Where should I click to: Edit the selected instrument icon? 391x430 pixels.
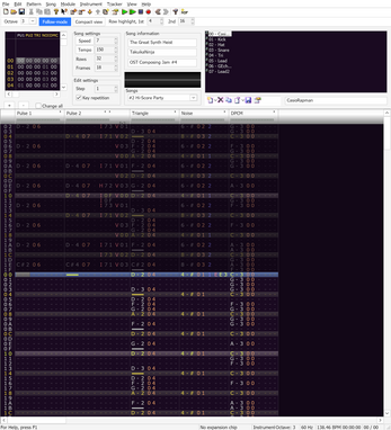pos(257,100)
